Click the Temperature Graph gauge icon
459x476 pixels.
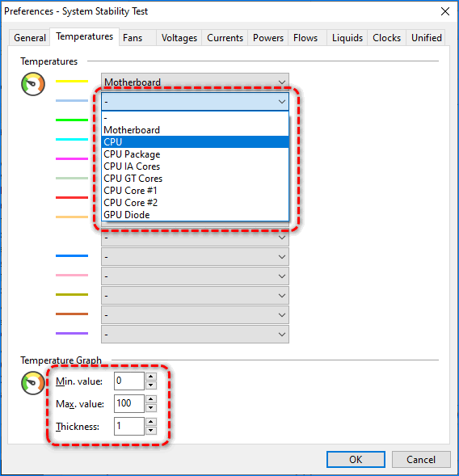(x=33, y=383)
